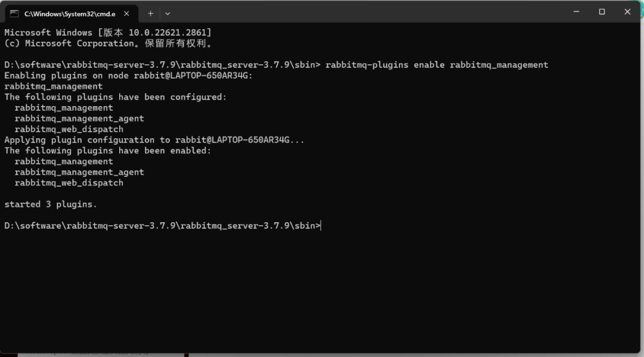This screenshot has height=357, width=644.
Task: Click rabbitmq_web_dispatch under the enabled list
Action: click(69, 183)
